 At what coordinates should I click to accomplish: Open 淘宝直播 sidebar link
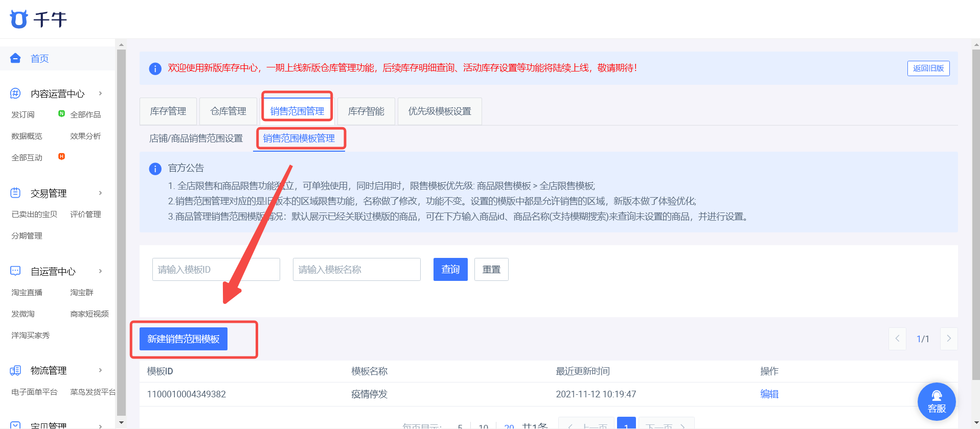click(x=27, y=292)
